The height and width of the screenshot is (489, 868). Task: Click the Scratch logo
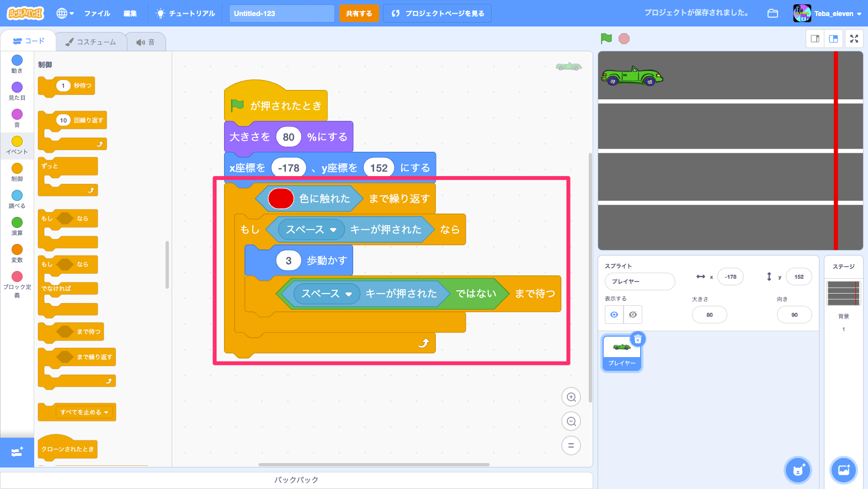(x=25, y=13)
